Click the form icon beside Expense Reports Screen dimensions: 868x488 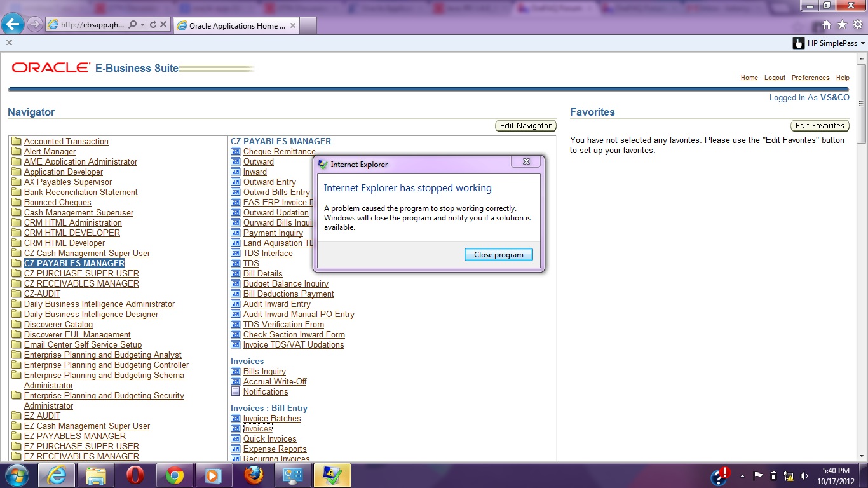click(x=236, y=449)
